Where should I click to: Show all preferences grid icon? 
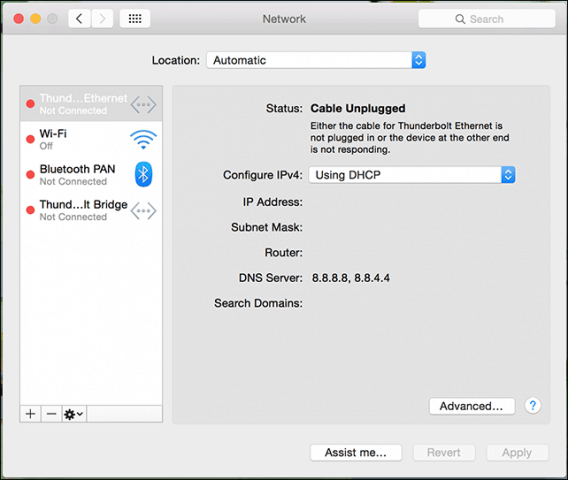[x=135, y=18]
